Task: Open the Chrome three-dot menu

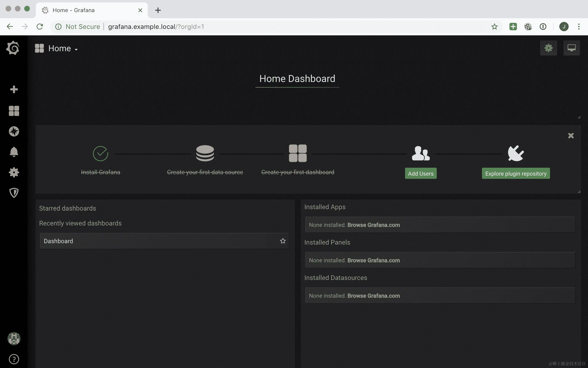Action: coord(579,27)
